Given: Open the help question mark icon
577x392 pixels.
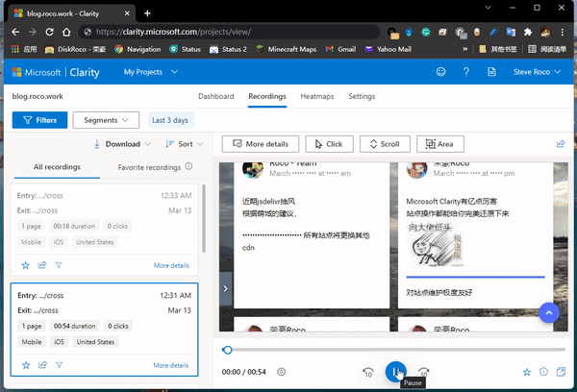Looking at the screenshot, I should click(x=466, y=72).
